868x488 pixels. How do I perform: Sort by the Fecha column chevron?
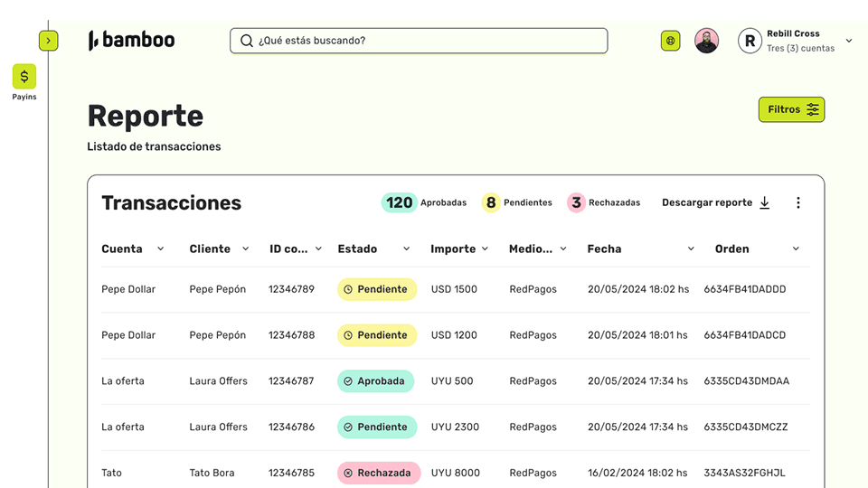(691, 249)
